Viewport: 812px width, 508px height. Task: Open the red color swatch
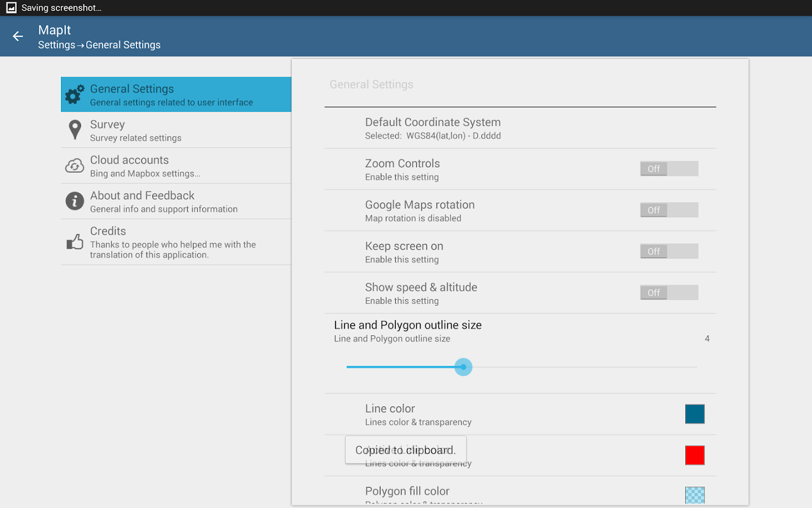[x=694, y=455]
